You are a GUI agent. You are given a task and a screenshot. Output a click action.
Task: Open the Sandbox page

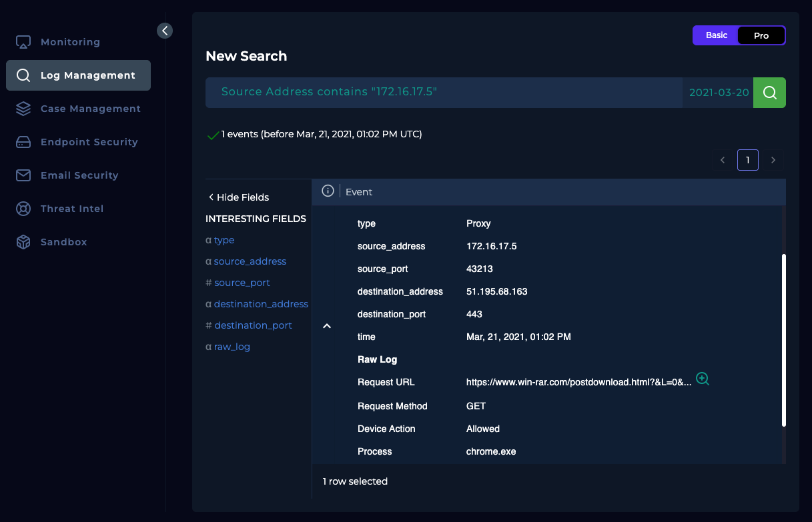coord(63,242)
